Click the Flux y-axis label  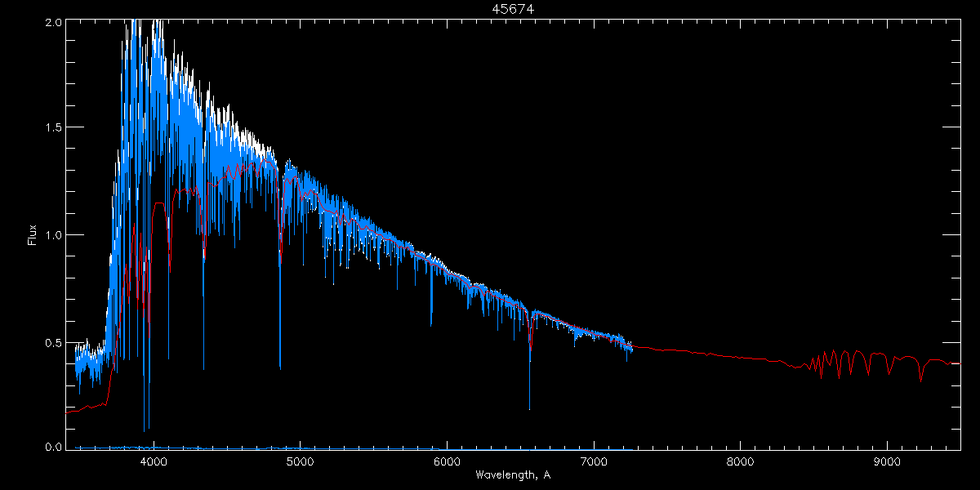pyautogui.click(x=33, y=235)
